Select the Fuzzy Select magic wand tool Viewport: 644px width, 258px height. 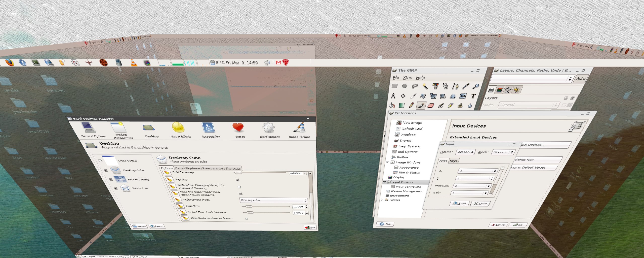tap(425, 86)
